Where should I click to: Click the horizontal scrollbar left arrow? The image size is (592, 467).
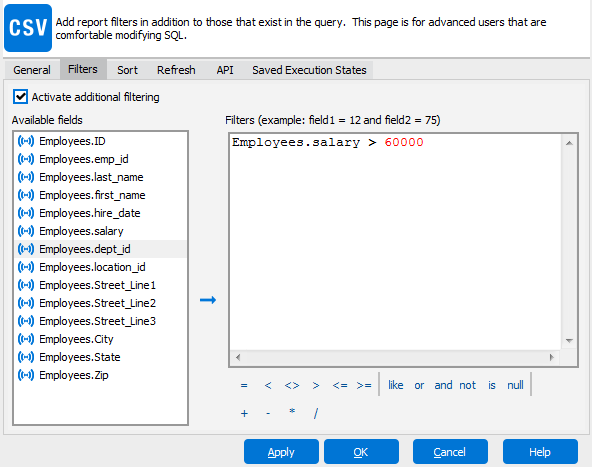(238, 357)
